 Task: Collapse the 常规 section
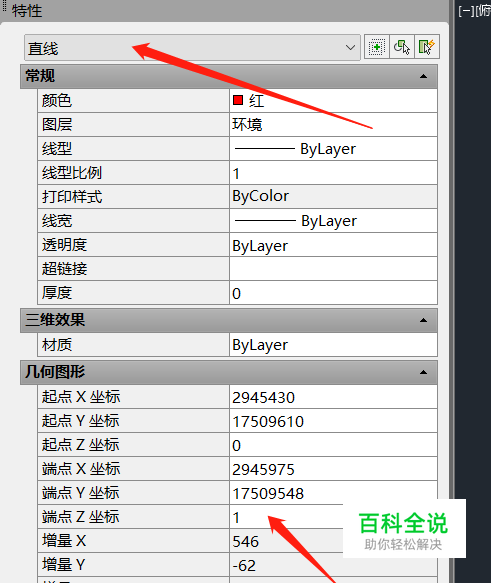[x=423, y=76]
